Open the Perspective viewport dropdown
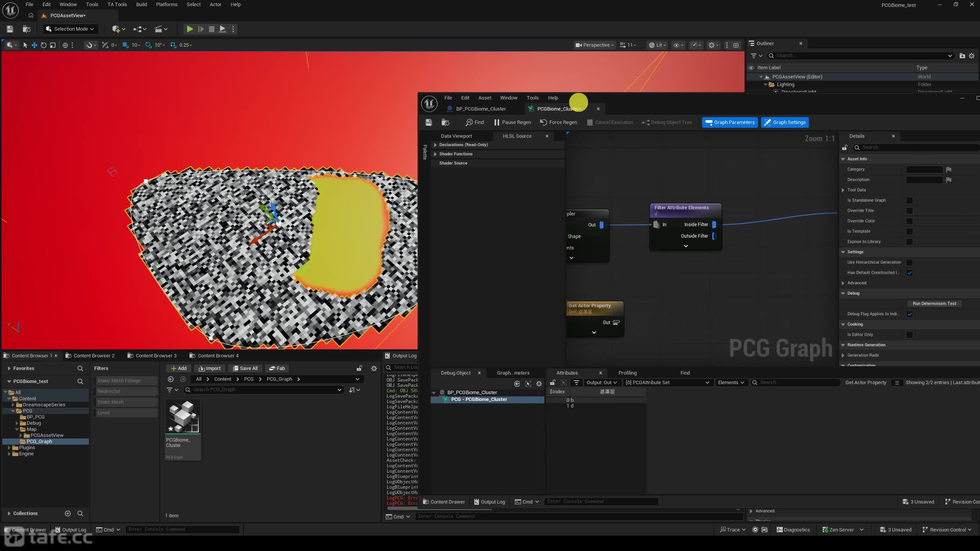The width and height of the screenshot is (980, 551). click(595, 45)
